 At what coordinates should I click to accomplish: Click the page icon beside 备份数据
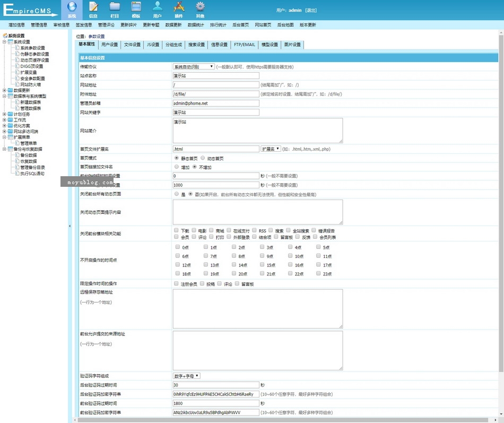pos(18,155)
